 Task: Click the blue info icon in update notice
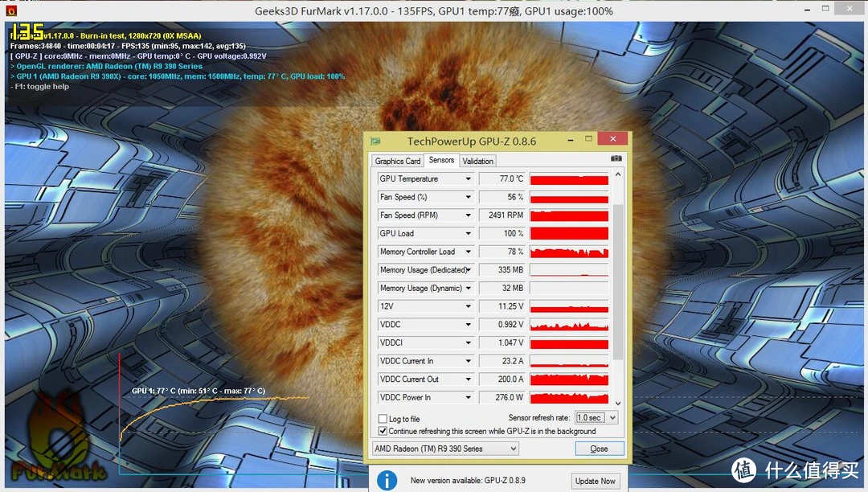coord(387,481)
